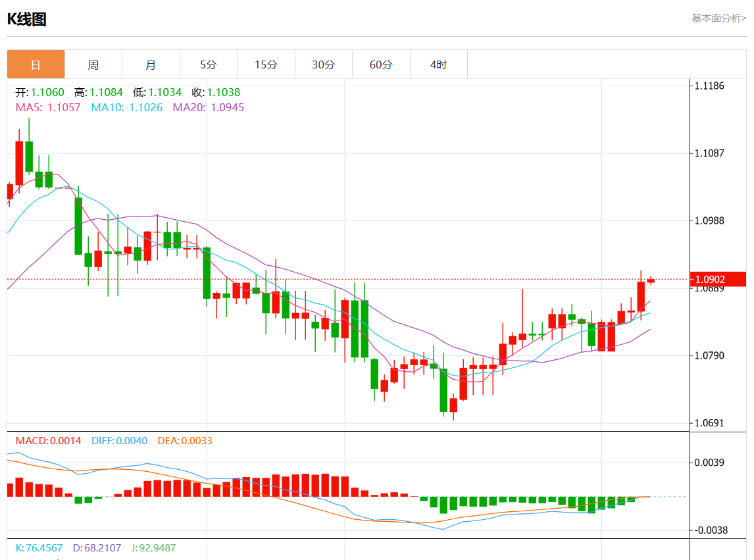Click the red 1.0902 current price tag

click(x=717, y=279)
